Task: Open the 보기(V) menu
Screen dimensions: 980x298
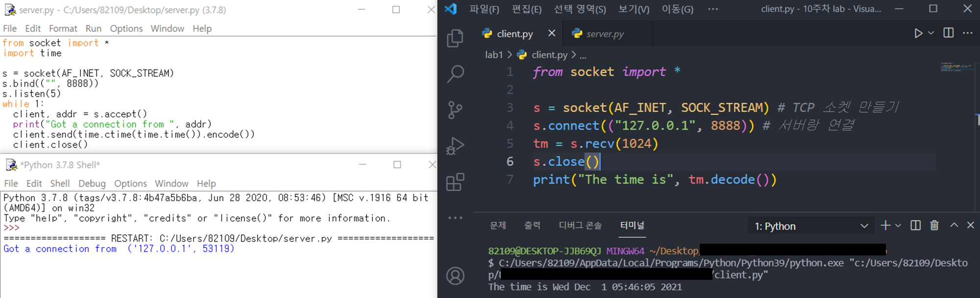Action: (x=634, y=9)
